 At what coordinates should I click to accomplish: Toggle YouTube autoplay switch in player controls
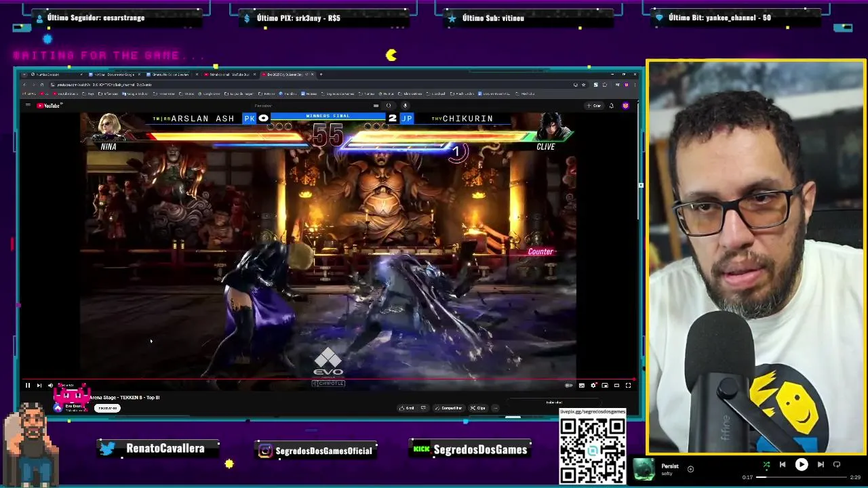pyautogui.click(x=569, y=386)
